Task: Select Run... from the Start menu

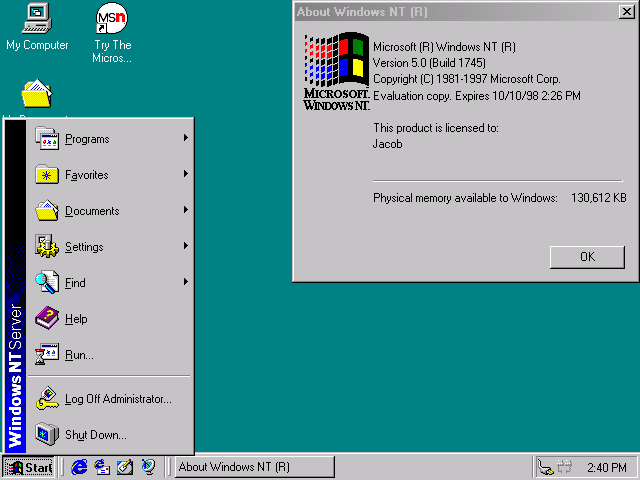Action: (110, 354)
